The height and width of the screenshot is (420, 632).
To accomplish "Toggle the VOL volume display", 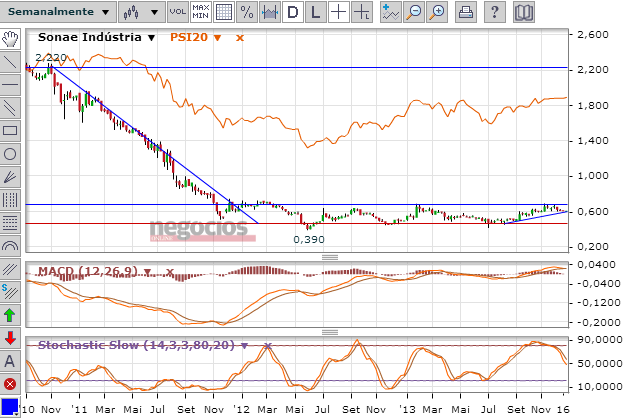I will point(176,12).
